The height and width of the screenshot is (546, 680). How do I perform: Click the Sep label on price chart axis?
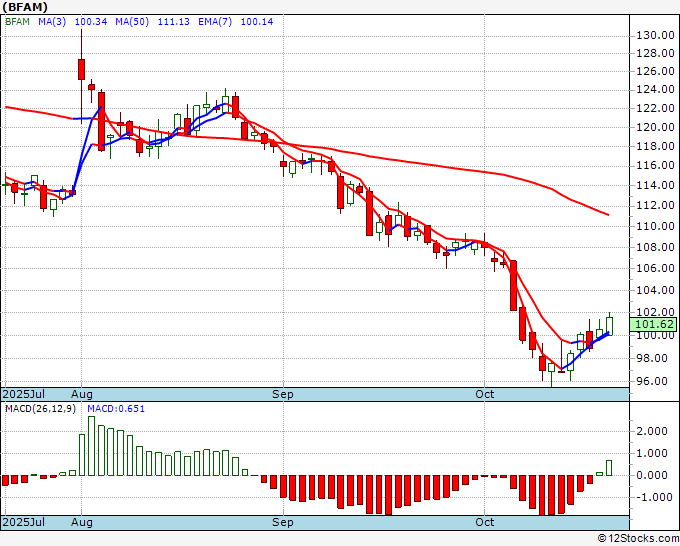click(283, 394)
